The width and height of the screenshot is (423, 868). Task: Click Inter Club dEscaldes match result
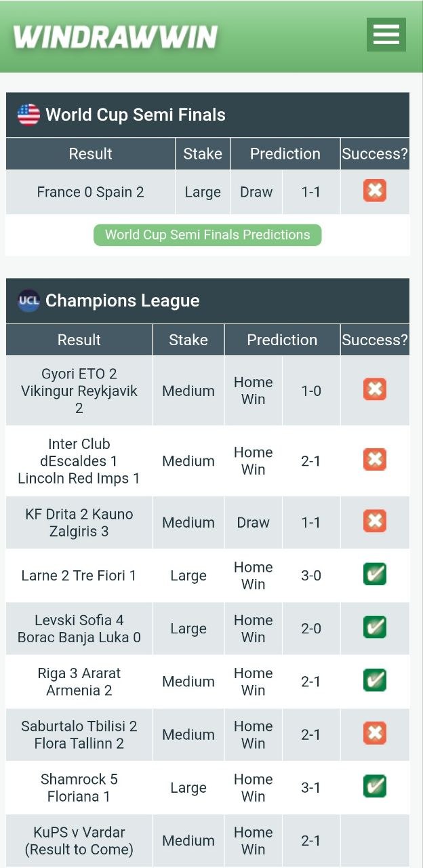point(79,461)
